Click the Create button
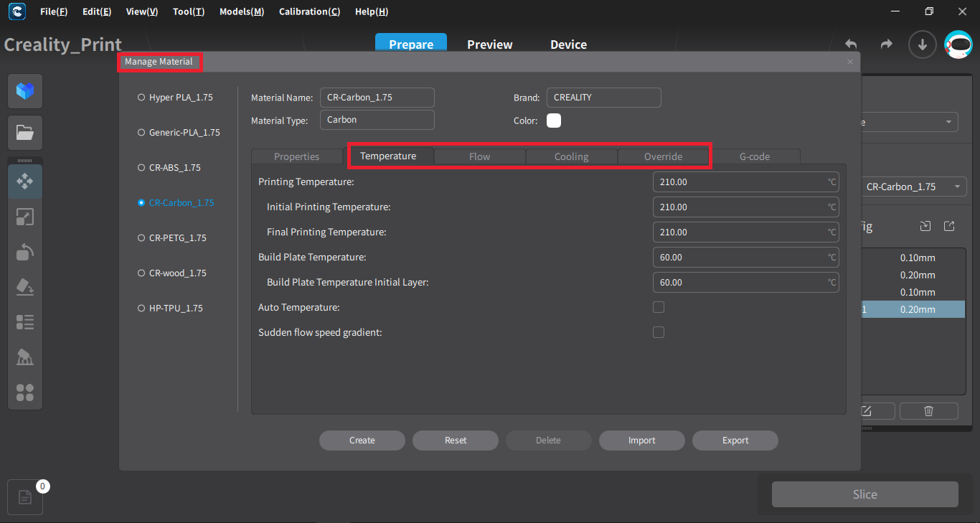The height and width of the screenshot is (523, 980). pyautogui.click(x=362, y=440)
